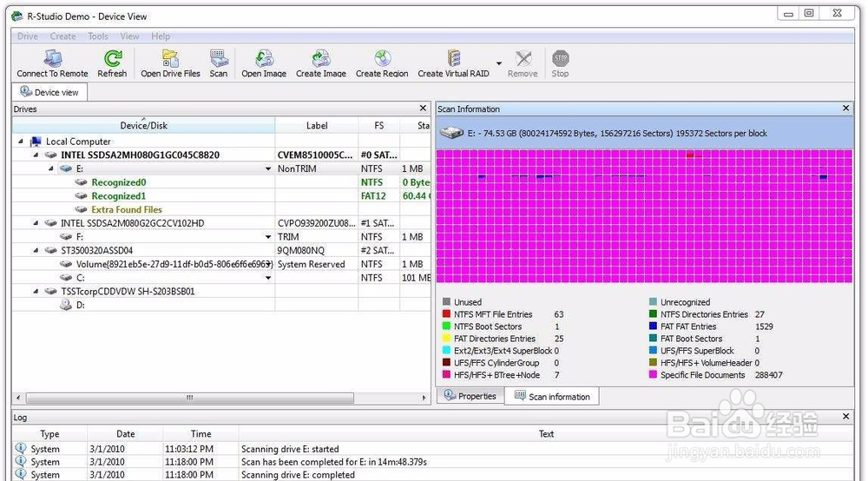Close the Drives panel
This screenshot has height=481, width=868.
pos(423,109)
